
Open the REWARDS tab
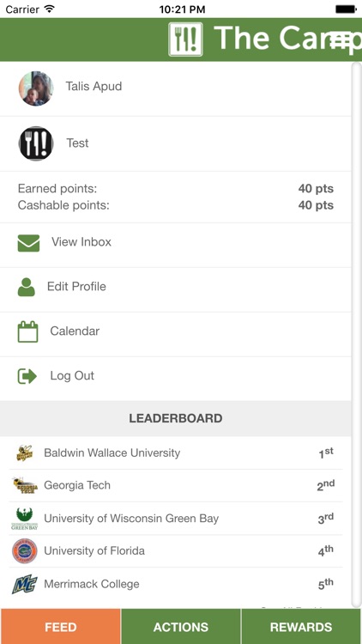click(x=301, y=627)
